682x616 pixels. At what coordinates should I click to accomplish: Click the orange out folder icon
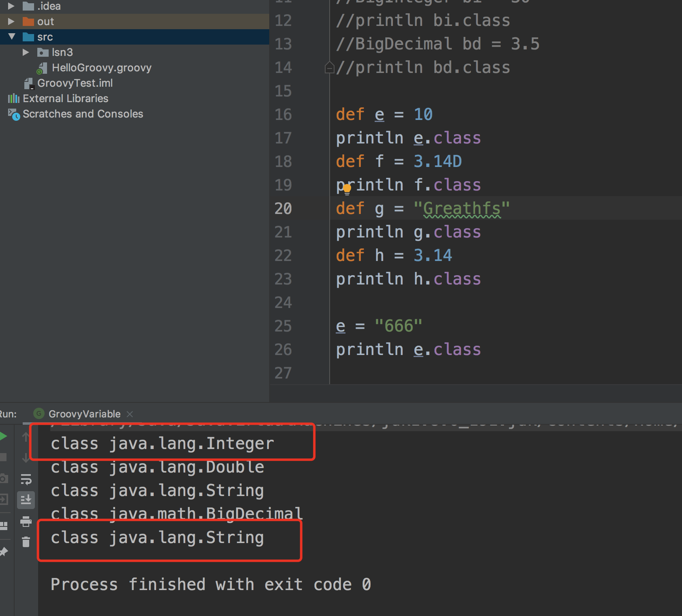click(x=28, y=21)
